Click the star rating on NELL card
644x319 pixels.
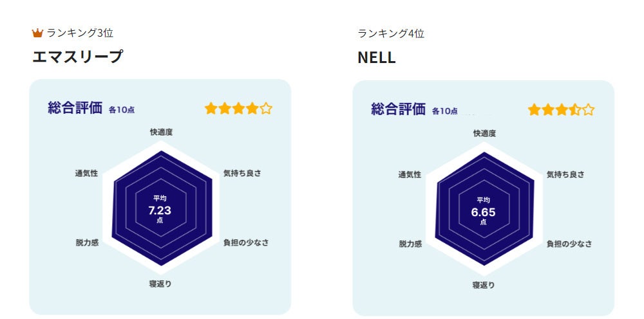[562, 110]
